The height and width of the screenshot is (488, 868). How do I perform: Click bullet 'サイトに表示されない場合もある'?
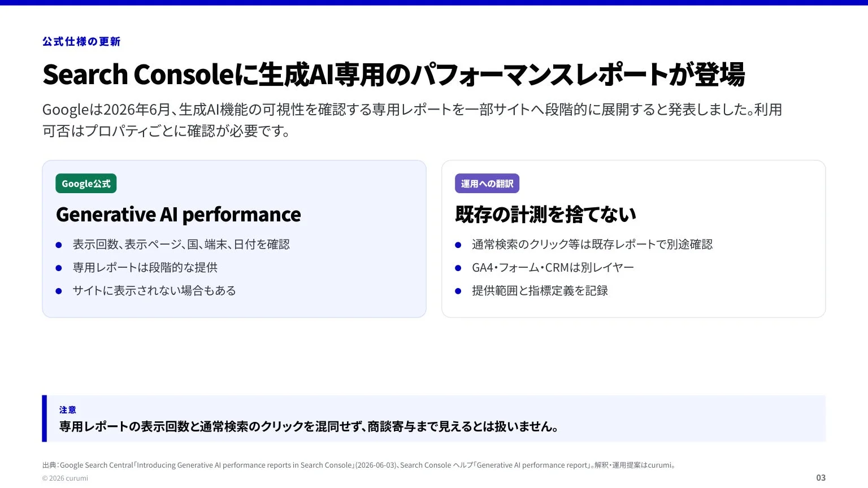154,290
